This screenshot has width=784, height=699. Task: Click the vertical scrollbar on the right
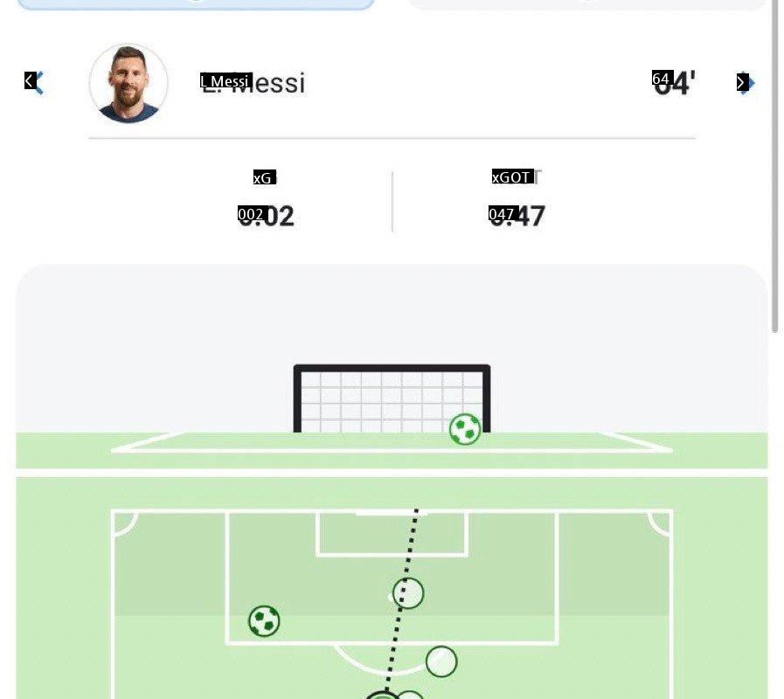tap(775, 166)
